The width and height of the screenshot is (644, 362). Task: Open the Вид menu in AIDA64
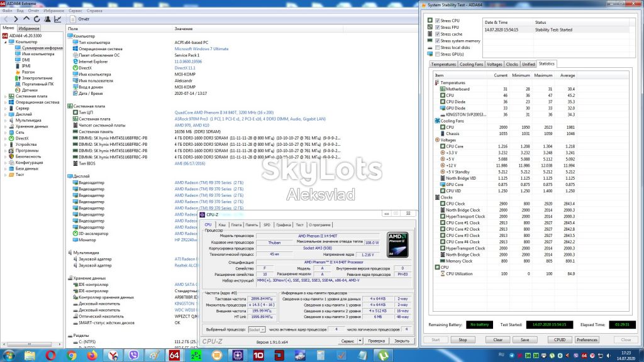[x=20, y=11]
